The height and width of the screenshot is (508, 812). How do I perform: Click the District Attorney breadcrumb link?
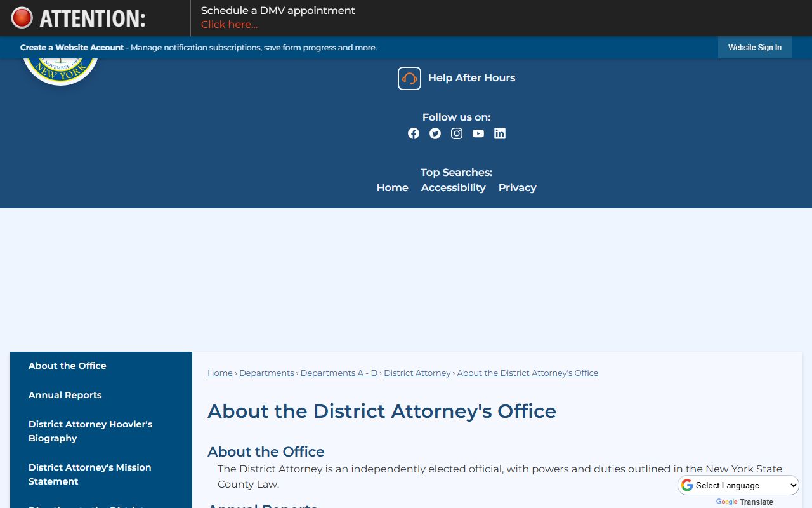point(417,373)
